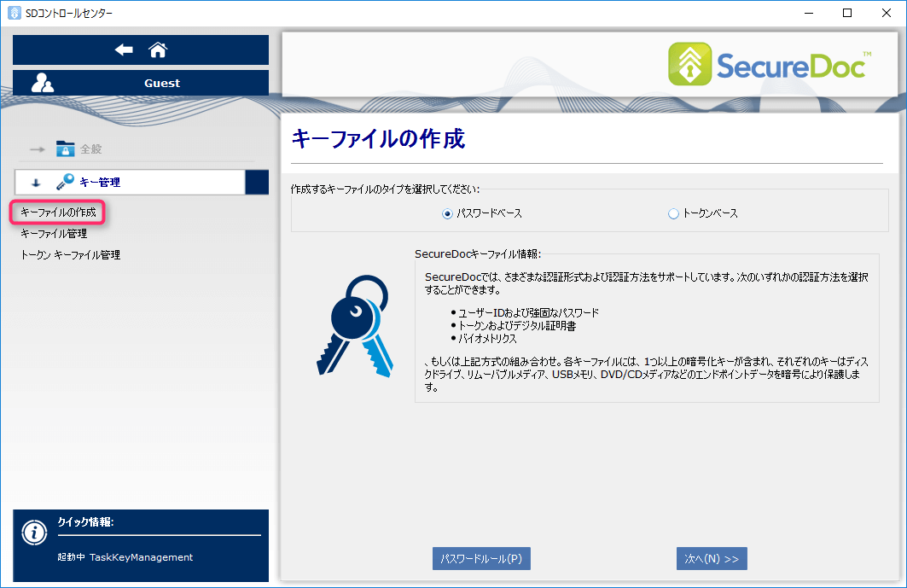The width and height of the screenshot is (907, 588).
Task: Click the back arrow icon
Action: 124,50
